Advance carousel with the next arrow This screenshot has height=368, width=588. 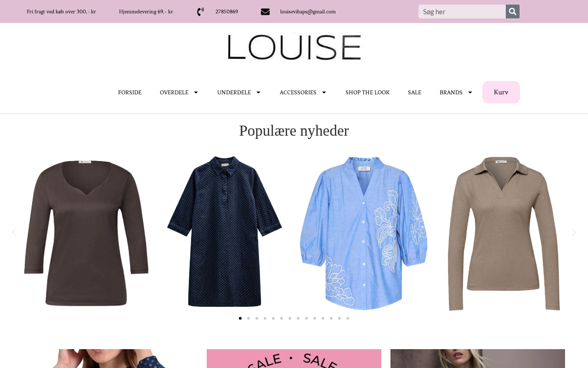(x=574, y=232)
